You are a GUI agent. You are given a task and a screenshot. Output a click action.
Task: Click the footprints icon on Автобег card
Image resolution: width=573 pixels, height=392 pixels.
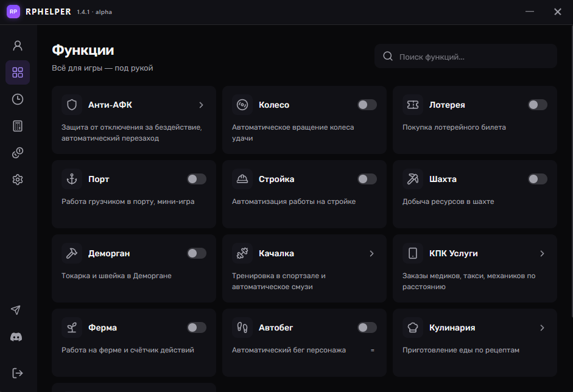click(242, 327)
